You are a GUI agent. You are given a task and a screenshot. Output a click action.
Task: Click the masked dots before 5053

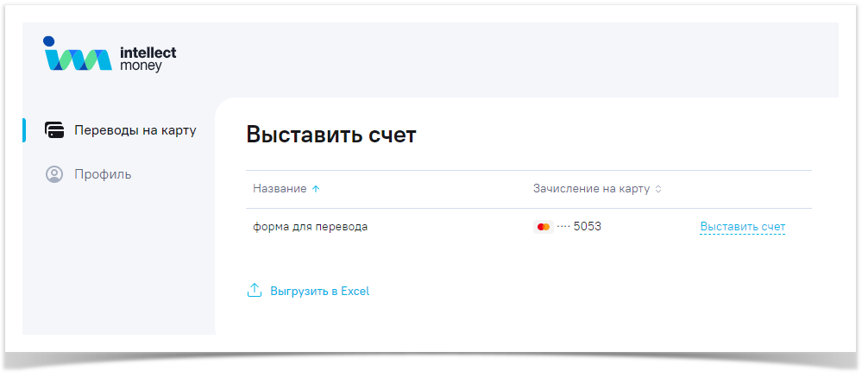(563, 227)
